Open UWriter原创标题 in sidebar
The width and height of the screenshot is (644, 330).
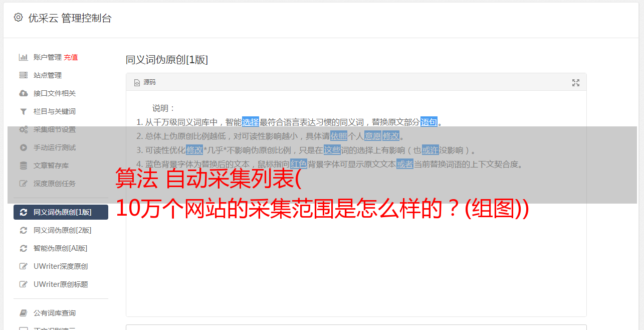coord(61,284)
